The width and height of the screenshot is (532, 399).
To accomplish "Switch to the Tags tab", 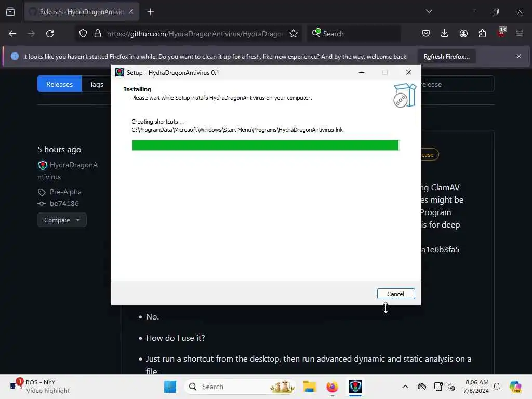I will click(x=96, y=84).
